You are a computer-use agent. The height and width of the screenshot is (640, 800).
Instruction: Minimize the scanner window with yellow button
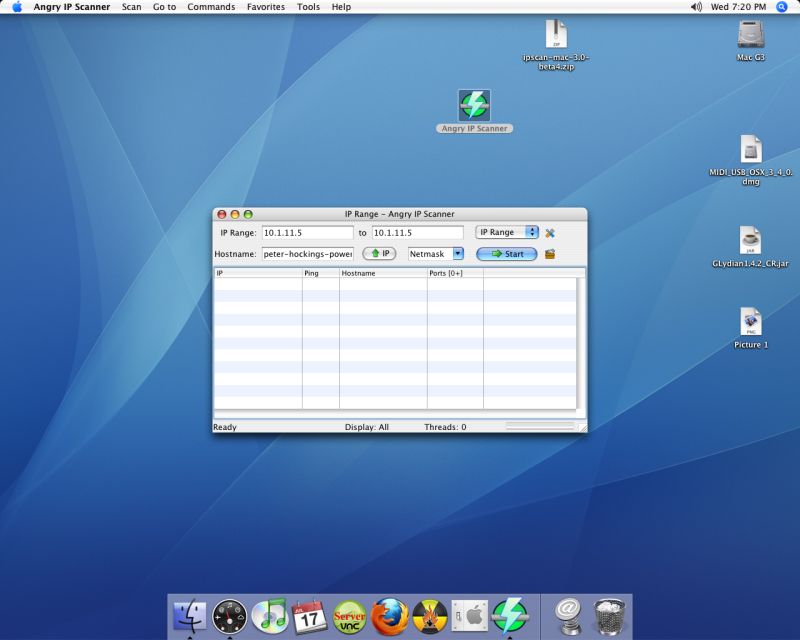(x=235, y=214)
